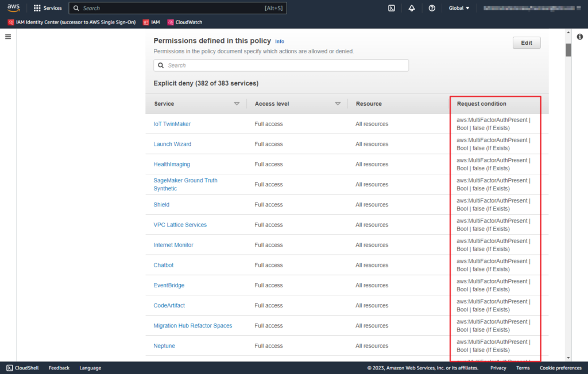This screenshot has height=374, width=588.
Task: Open the Info link beside the permissions heading
Action: coord(280,42)
